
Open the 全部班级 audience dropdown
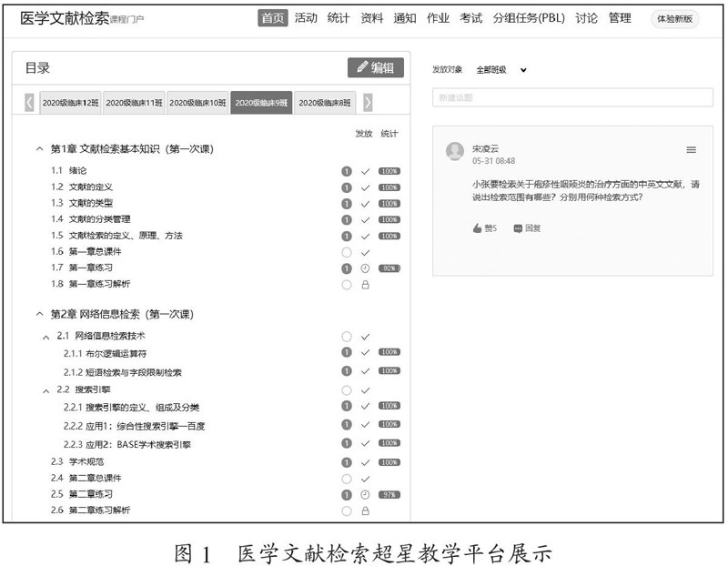click(x=501, y=70)
